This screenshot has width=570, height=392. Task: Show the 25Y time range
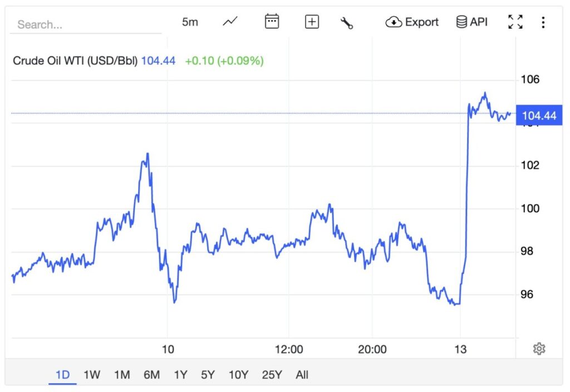(x=272, y=375)
